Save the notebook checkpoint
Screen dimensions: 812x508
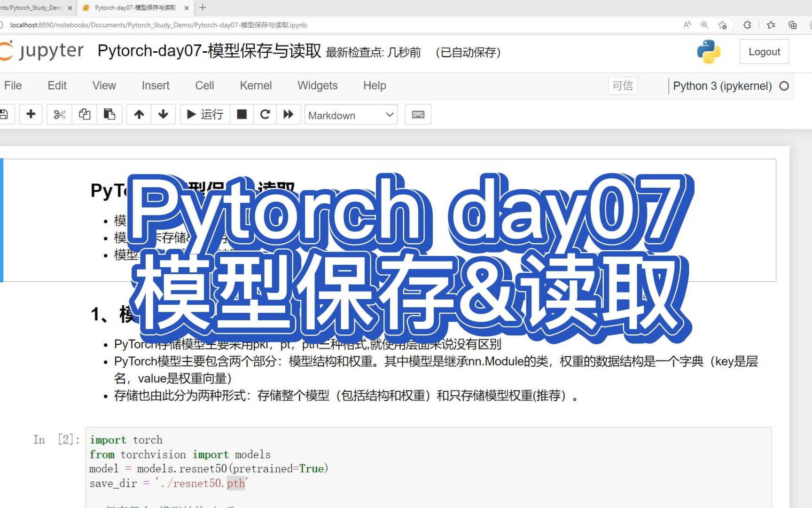(x=4, y=114)
